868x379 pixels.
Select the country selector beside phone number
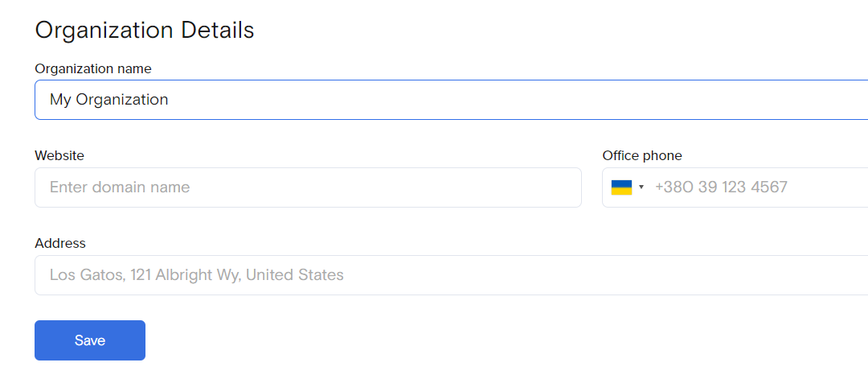628,187
